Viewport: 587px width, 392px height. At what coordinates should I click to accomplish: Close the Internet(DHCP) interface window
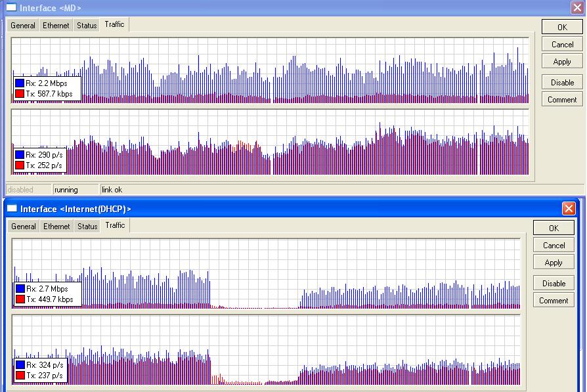[x=569, y=209]
